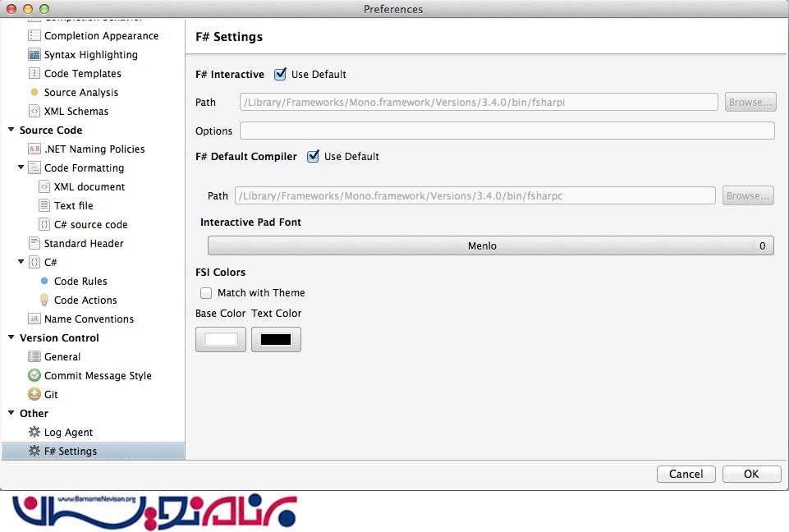
Task: Click the F# Interactive Path field
Action: (479, 102)
